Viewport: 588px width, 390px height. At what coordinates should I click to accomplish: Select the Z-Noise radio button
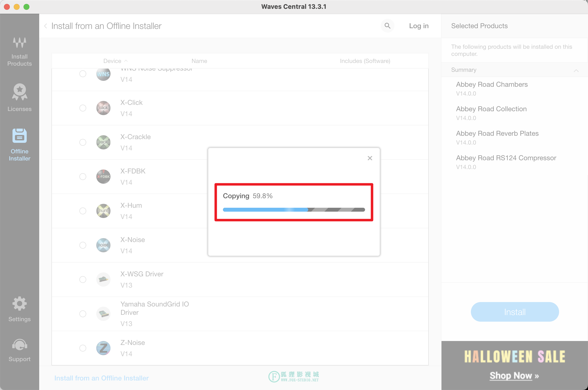[x=83, y=348]
